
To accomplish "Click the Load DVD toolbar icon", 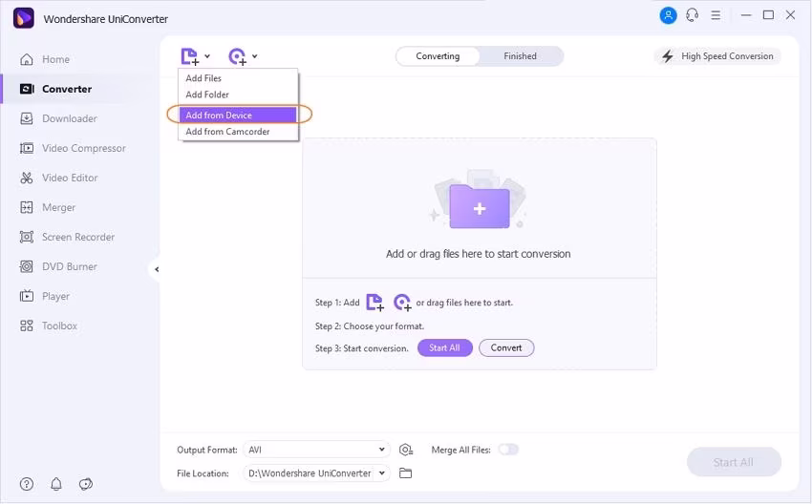I will click(237, 56).
